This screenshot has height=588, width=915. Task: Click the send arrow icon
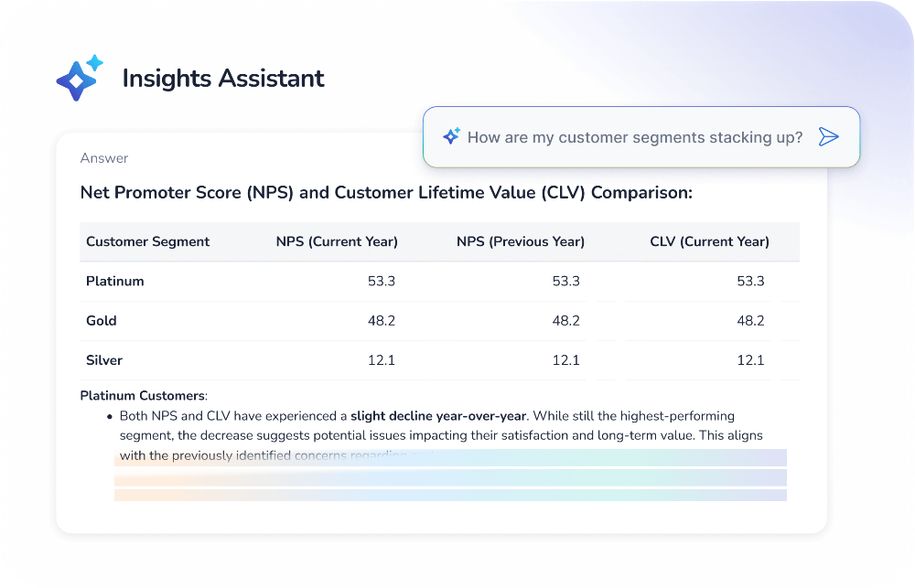828,137
